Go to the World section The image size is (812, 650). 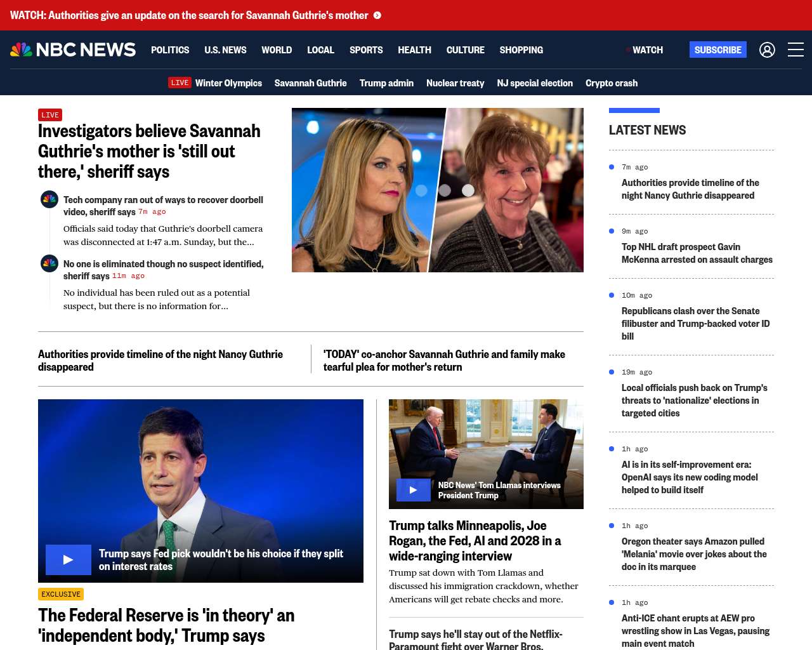pyautogui.click(x=277, y=50)
